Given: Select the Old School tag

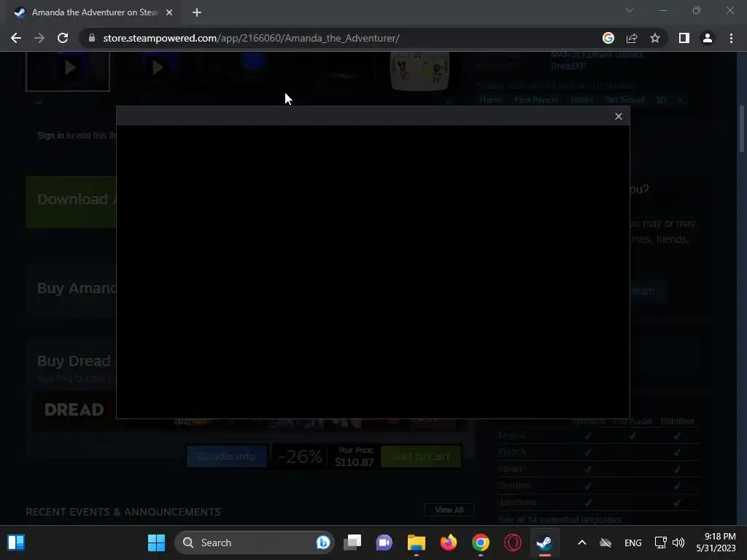Looking at the screenshot, I should [624, 100].
